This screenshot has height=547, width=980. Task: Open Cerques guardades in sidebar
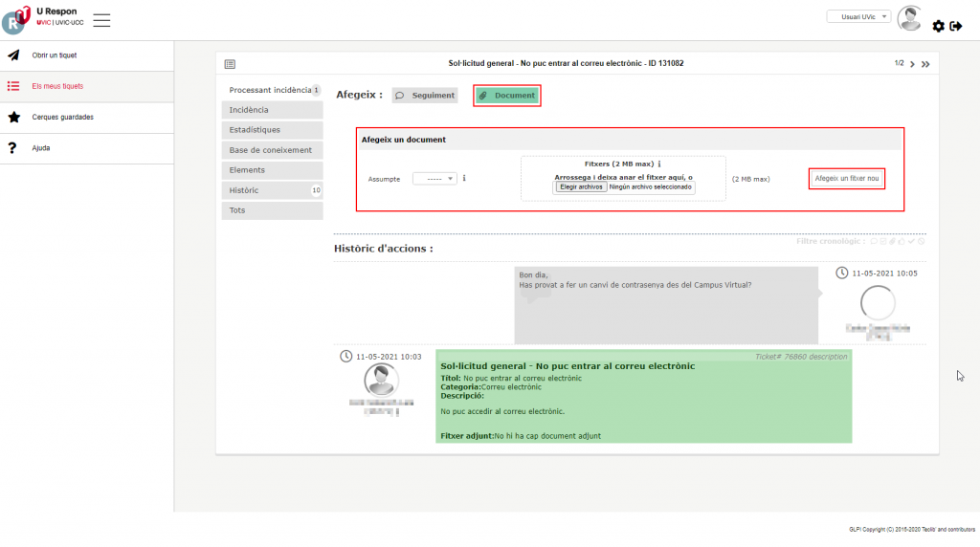(x=62, y=118)
